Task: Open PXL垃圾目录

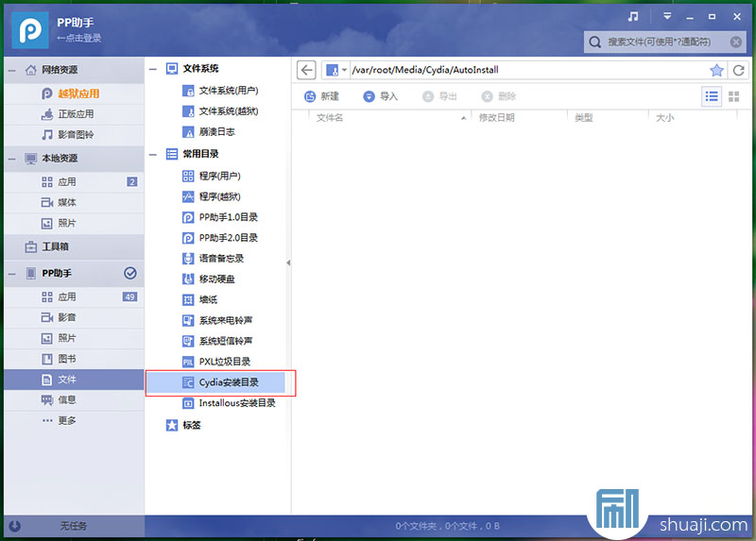Action: click(x=216, y=362)
